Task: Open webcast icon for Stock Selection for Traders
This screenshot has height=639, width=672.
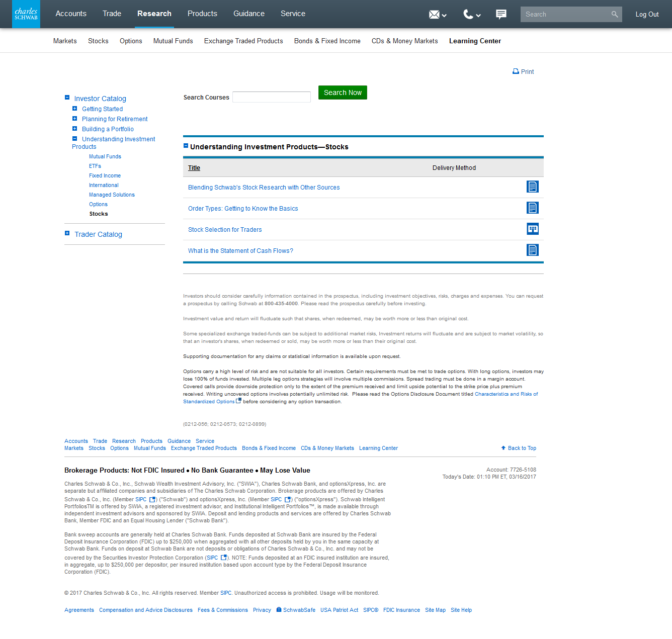Action: coord(533,229)
